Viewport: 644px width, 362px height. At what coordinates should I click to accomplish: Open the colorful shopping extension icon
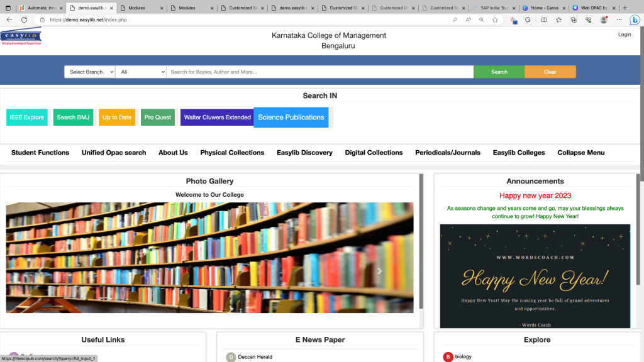click(x=513, y=19)
